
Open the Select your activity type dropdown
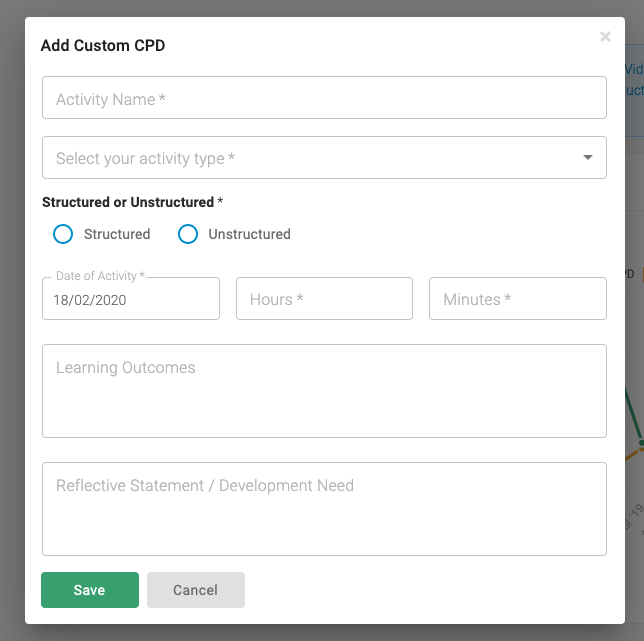(x=324, y=158)
